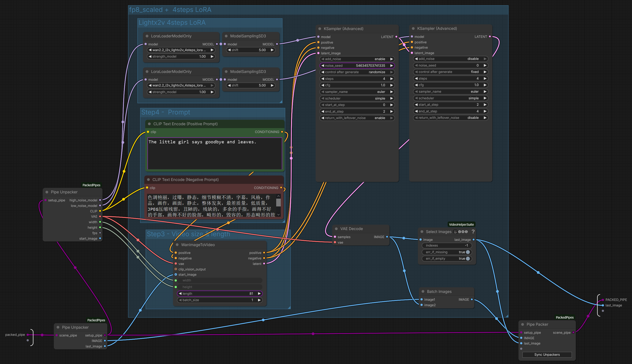The width and height of the screenshot is (632, 364).
Task: Decrease end_at_step currently set to 4
Action: (416, 111)
